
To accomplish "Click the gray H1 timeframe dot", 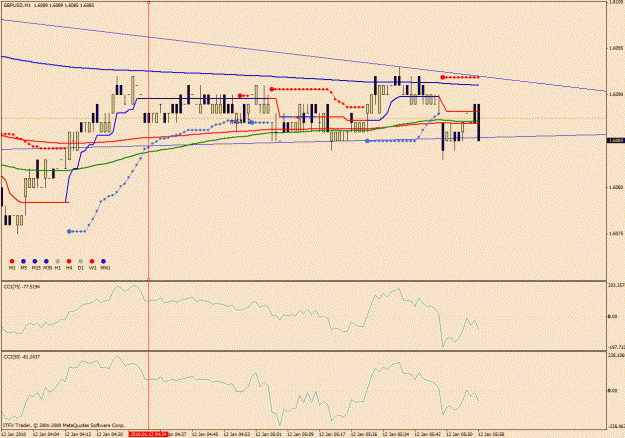I will 58,261.
